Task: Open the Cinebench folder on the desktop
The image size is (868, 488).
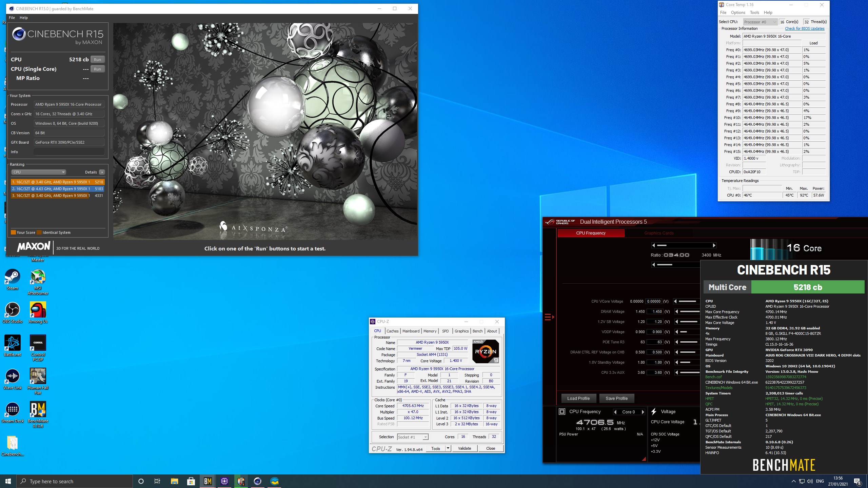Action: point(12,446)
